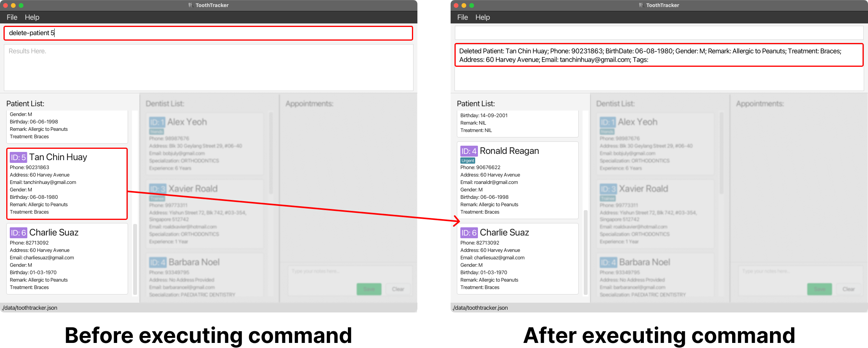868x348 pixels.
Task: Click 'Birthday: 01-03-1970' in left window
Action: (x=33, y=273)
